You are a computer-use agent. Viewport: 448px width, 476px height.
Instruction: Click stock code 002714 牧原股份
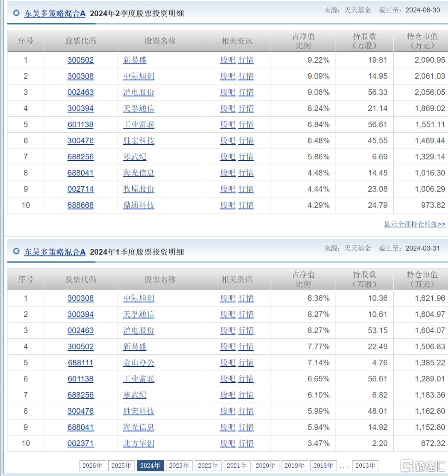click(80, 189)
